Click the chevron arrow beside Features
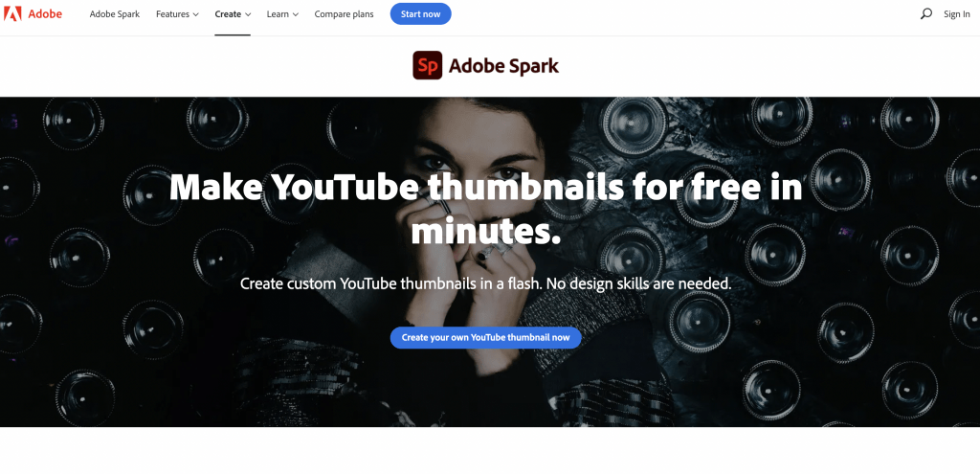Image resolution: width=980 pixels, height=474 pixels. click(x=195, y=14)
